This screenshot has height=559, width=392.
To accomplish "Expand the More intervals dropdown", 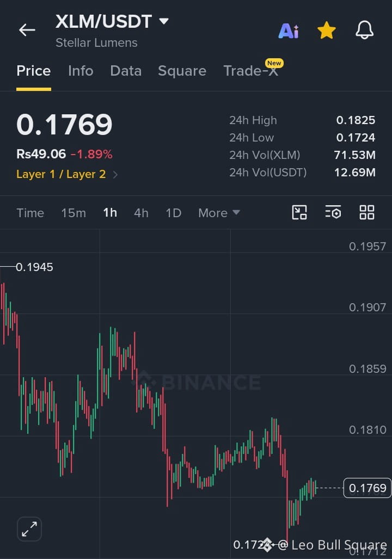I will click(x=219, y=213).
